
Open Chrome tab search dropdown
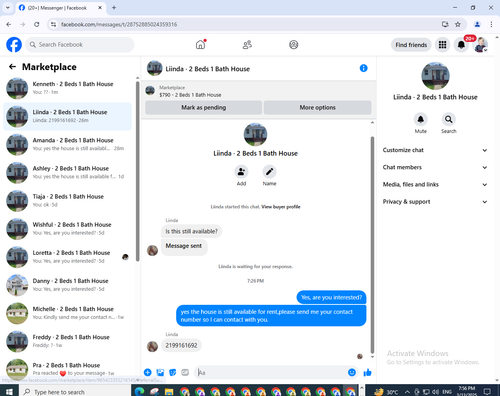click(8, 8)
